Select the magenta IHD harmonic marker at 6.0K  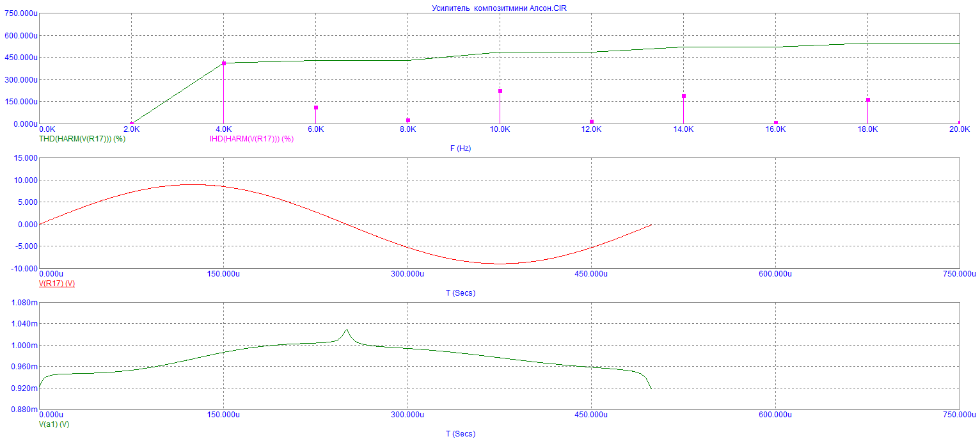[x=316, y=108]
